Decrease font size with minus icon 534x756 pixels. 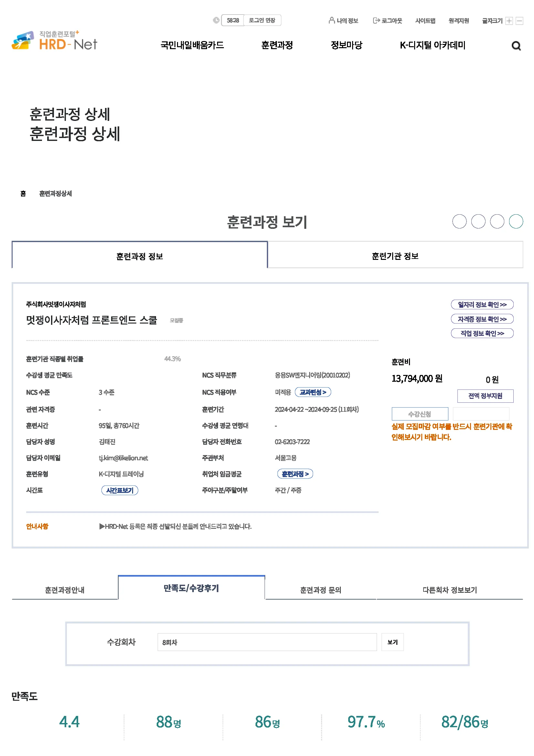[x=519, y=21]
